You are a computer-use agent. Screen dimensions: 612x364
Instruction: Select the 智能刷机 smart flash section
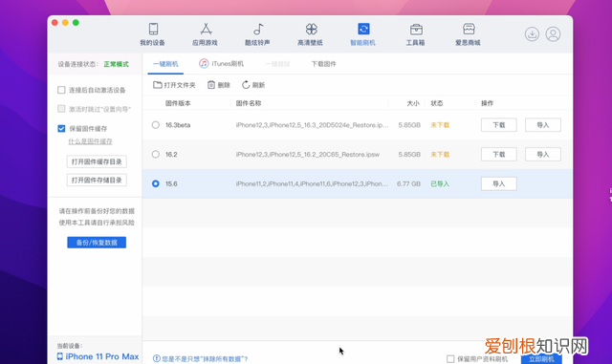363,34
